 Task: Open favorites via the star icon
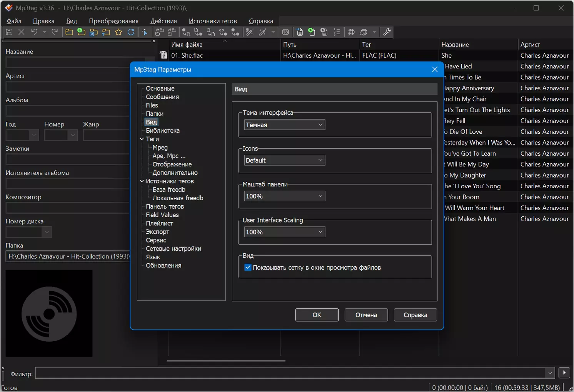pyautogui.click(x=118, y=32)
